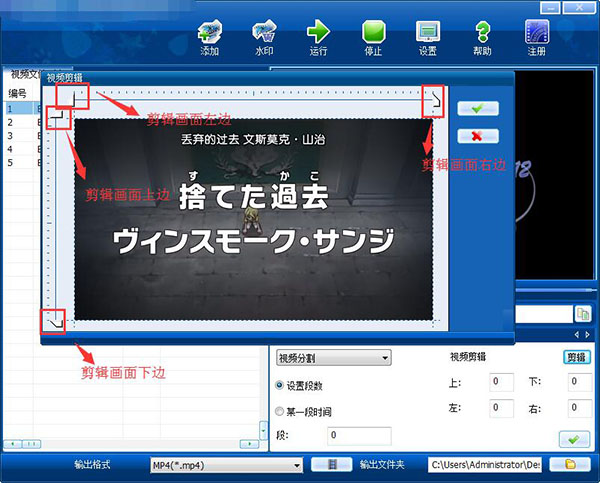Click the 段 number input field

359,436
